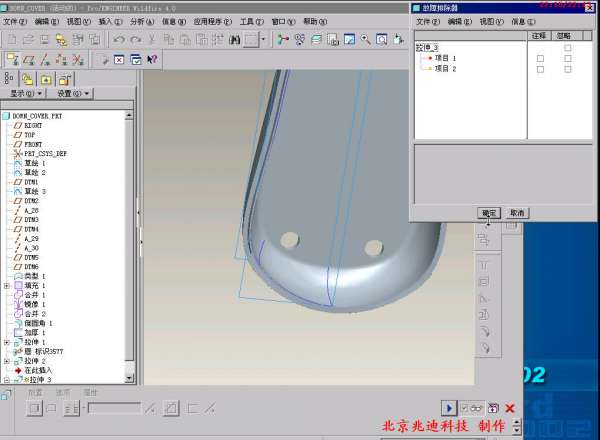Click the zoom magnifier toolbar icon
Image resolution: width=600 pixels, height=440 pixels.
(x=367, y=40)
